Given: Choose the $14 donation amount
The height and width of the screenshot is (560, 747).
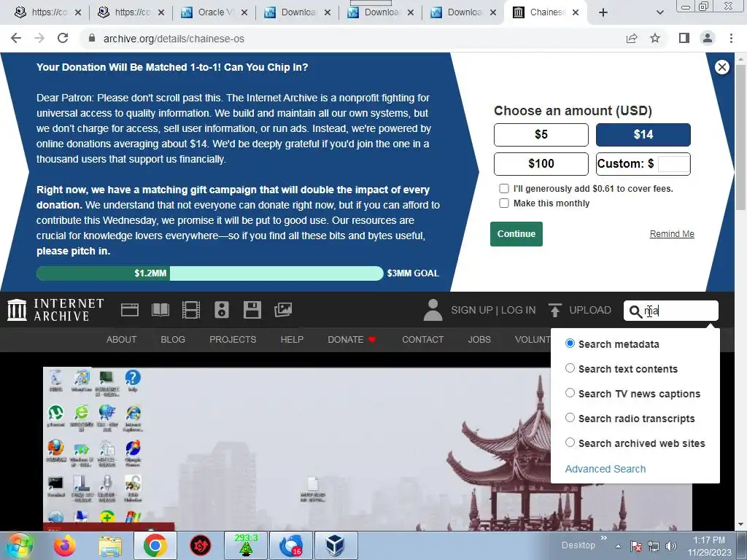Looking at the screenshot, I should point(643,135).
